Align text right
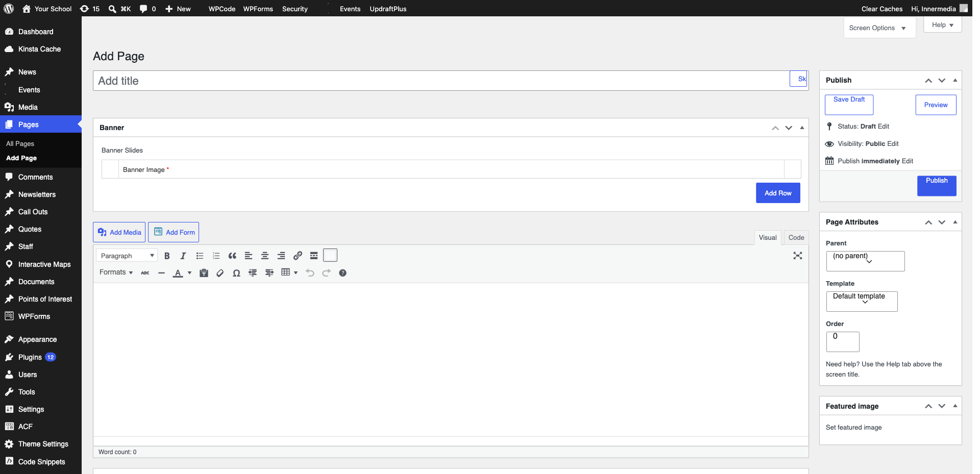Viewport: 980px width, 474px height. tap(281, 256)
